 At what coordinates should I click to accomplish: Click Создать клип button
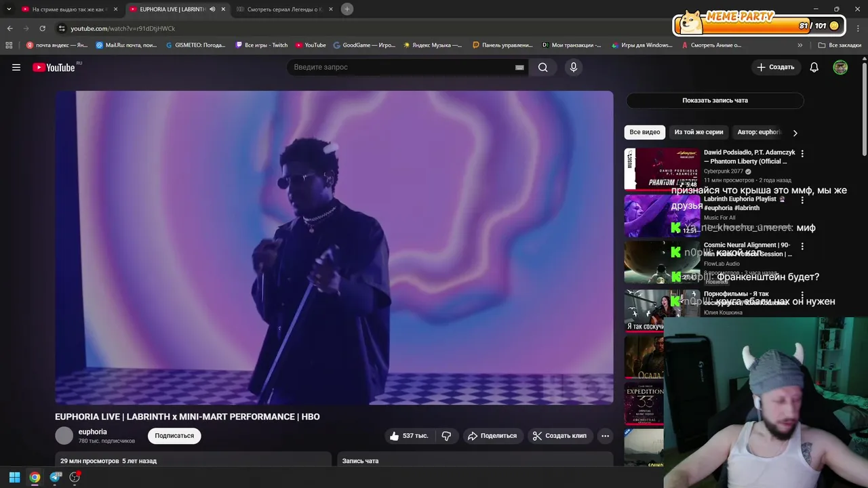[559, 436]
